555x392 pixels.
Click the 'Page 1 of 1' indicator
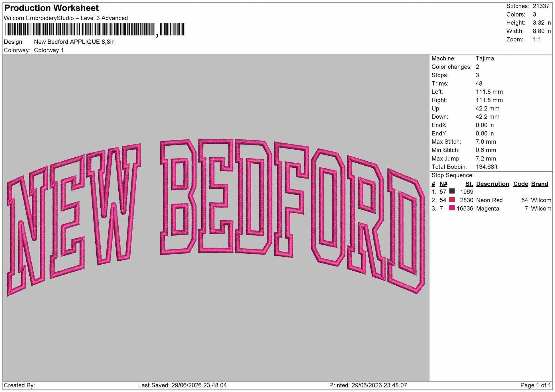(536, 385)
